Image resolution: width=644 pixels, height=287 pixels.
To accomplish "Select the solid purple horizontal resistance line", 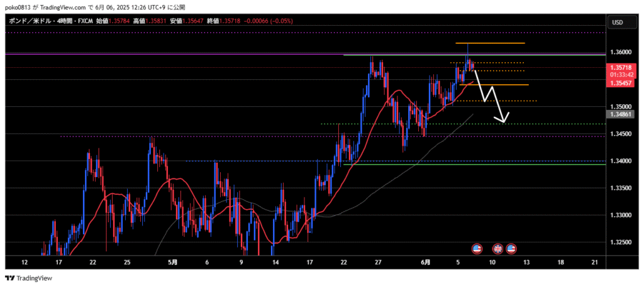I will pyautogui.click(x=189, y=55).
